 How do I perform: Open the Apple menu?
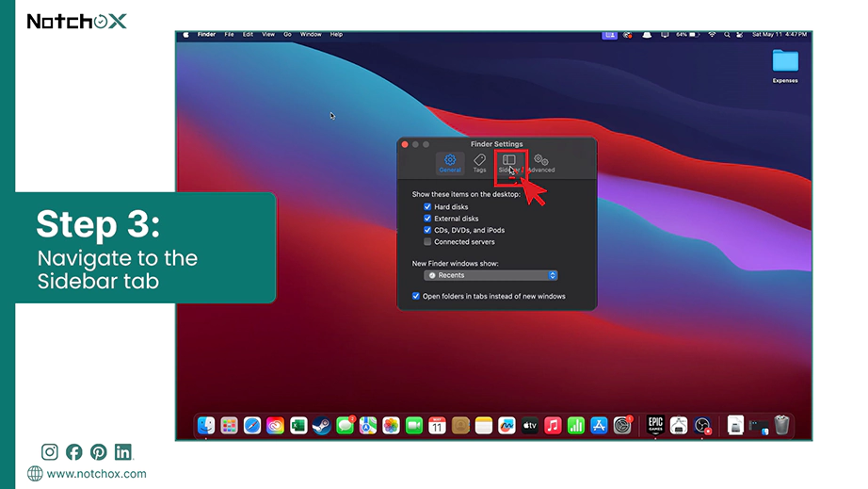click(x=186, y=34)
